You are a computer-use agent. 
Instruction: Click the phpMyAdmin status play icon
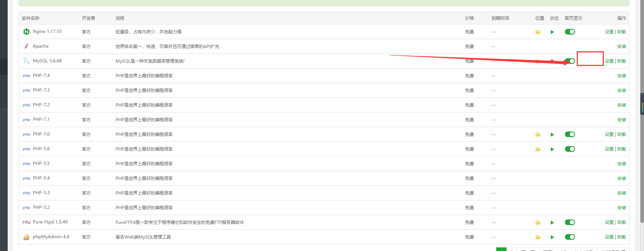tap(552, 237)
